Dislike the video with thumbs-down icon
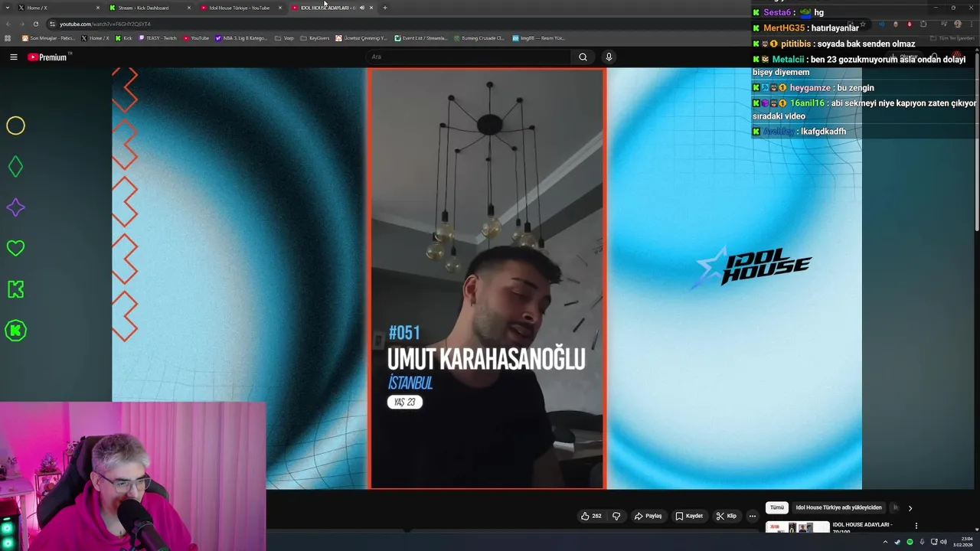Viewport: 980px width, 551px height. point(616,516)
